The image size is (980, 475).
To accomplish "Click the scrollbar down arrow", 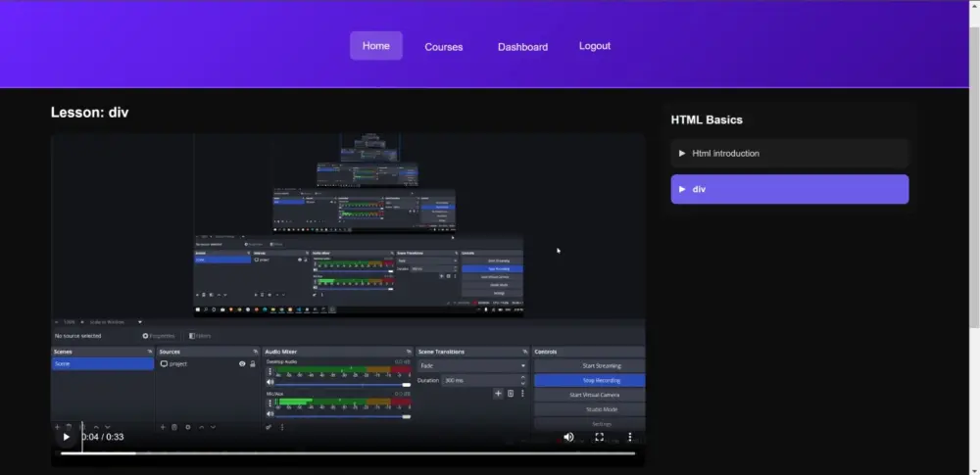I will (974, 470).
